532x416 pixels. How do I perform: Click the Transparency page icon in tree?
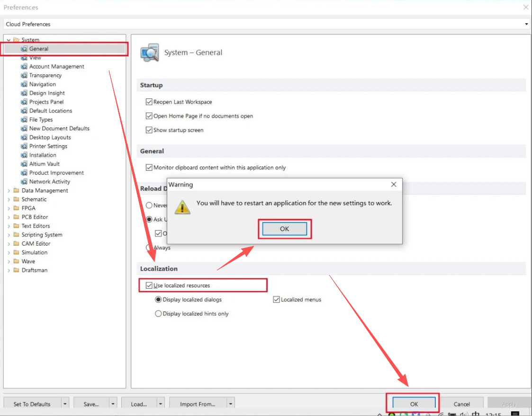tap(24, 76)
